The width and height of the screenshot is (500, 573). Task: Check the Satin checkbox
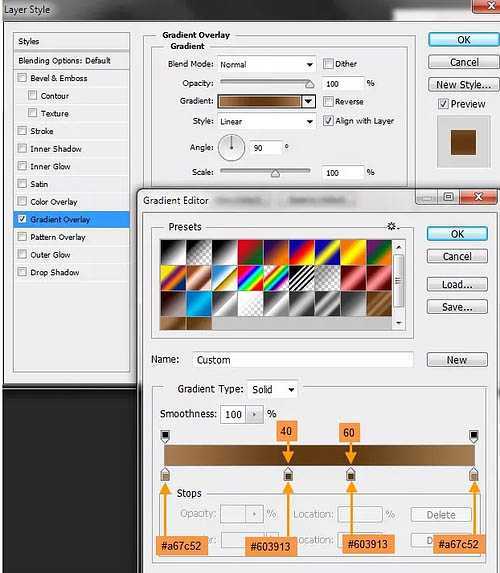[x=22, y=183]
